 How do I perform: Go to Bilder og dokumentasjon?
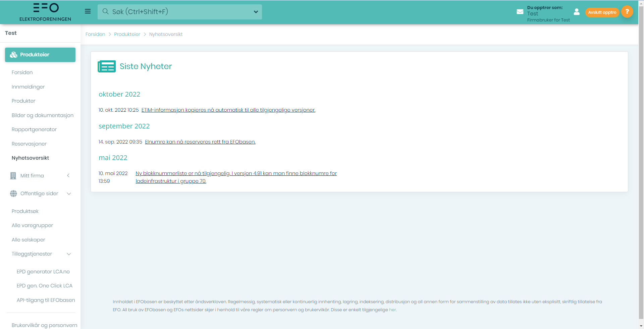[43, 115]
